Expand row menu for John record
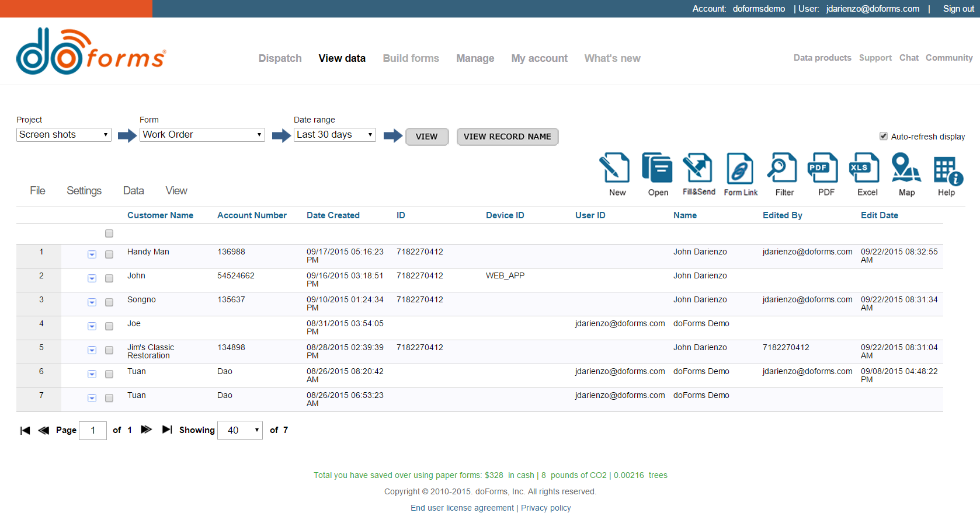 tap(92, 278)
